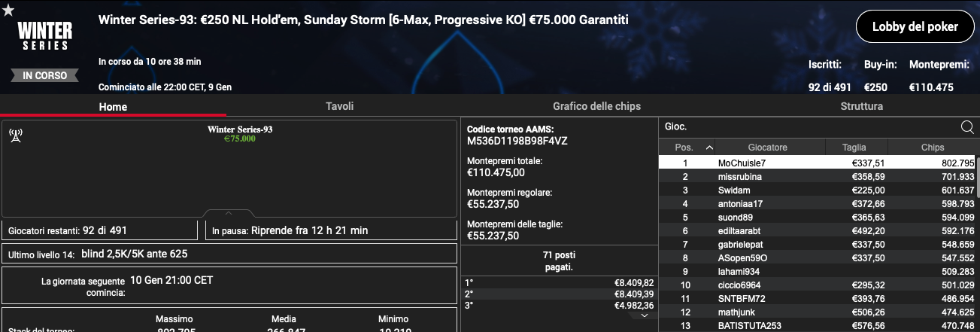This screenshot has width=980, height=332.
Task: Switch to the Tavoli tab
Action: click(x=339, y=106)
